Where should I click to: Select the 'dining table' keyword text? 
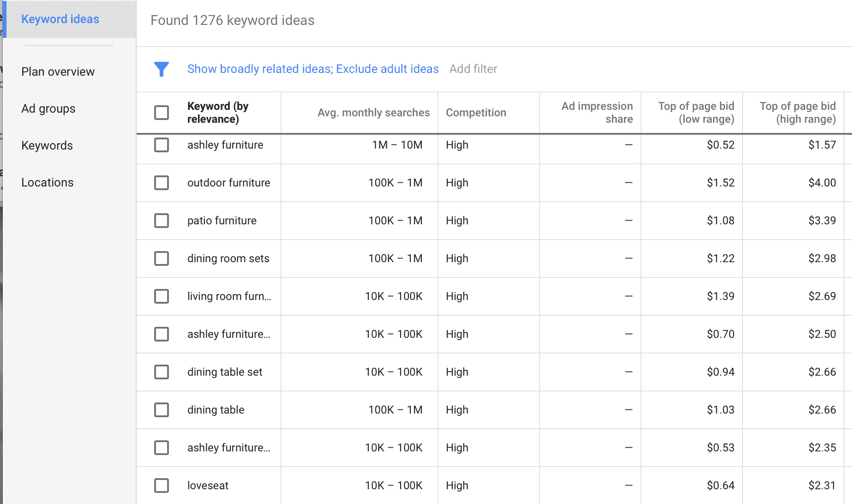(216, 410)
